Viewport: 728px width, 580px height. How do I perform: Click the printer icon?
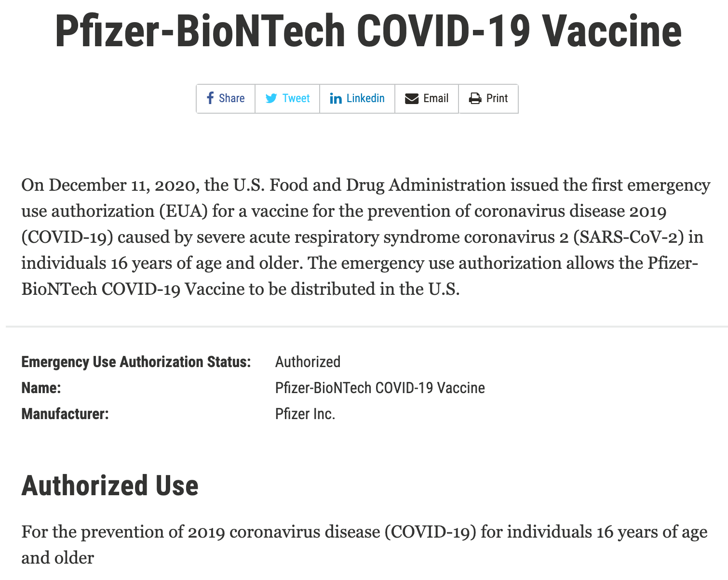coord(475,99)
